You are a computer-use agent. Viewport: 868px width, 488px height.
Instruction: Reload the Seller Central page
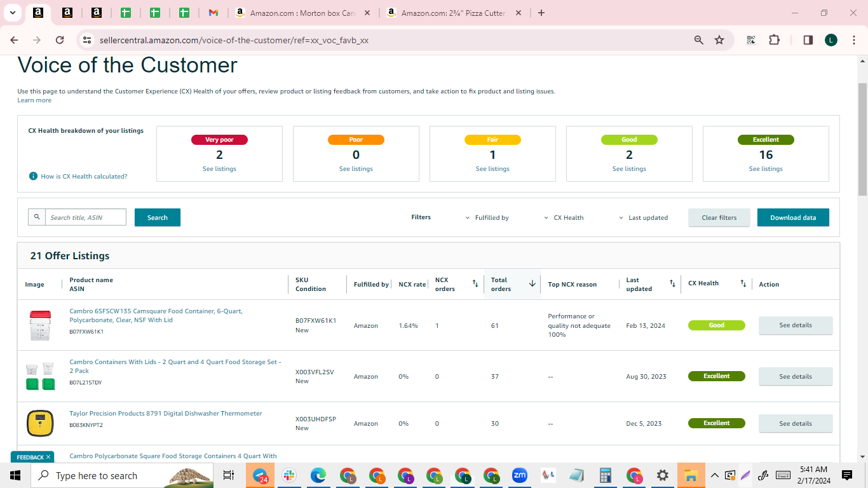coord(60,40)
